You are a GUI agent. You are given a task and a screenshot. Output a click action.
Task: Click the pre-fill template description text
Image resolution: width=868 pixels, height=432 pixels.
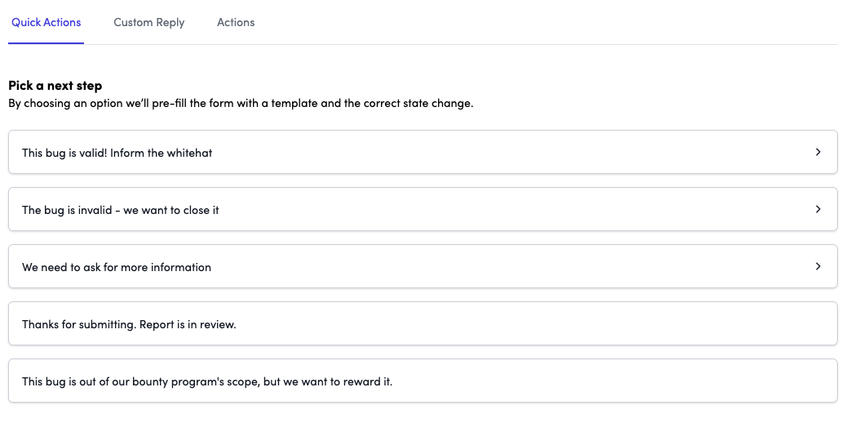(x=240, y=104)
